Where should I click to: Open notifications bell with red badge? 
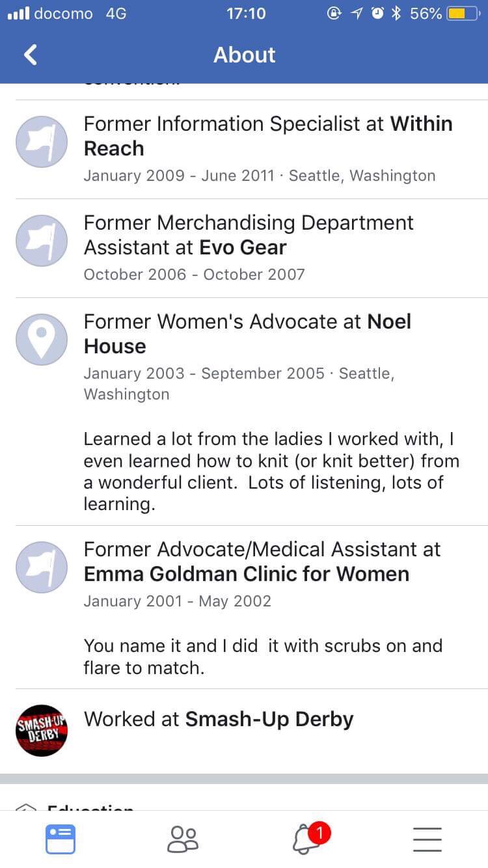[x=307, y=838]
